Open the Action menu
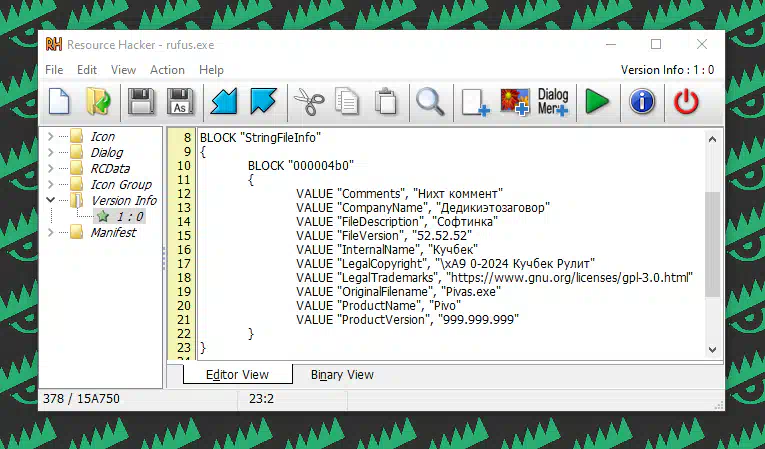This screenshot has width=765, height=449. [x=167, y=70]
